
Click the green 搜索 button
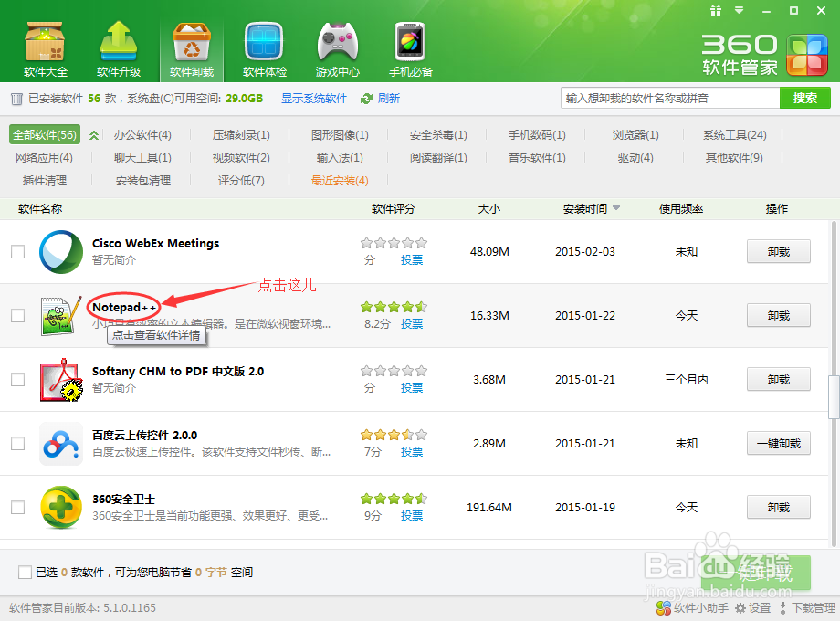click(x=804, y=98)
